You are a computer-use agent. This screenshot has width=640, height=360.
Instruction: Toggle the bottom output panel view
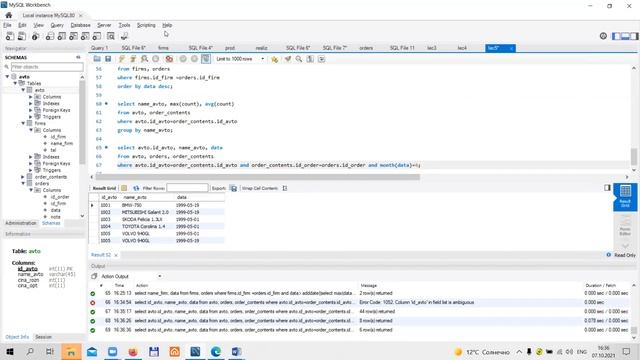[x=625, y=36]
